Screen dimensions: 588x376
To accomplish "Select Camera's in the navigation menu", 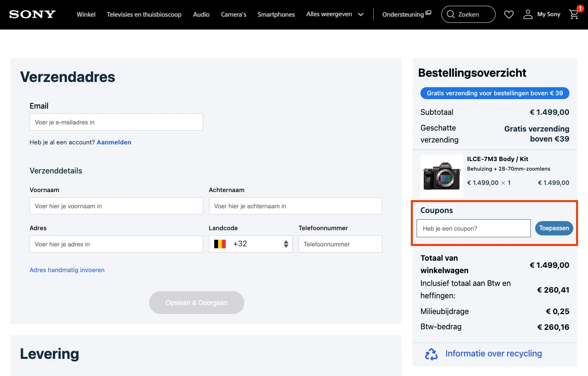I will pos(234,14).
